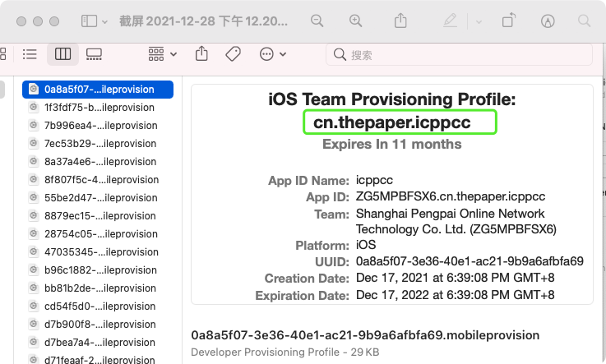This screenshot has width=606, height=364.
Task: Click Platform value iOS
Action: [x=366, y=245]
